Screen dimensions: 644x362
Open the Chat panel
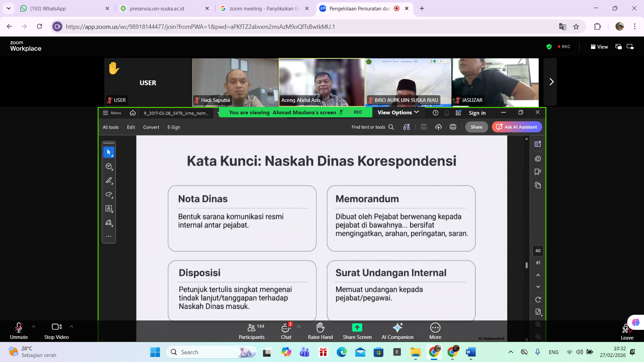pos(286,331)
